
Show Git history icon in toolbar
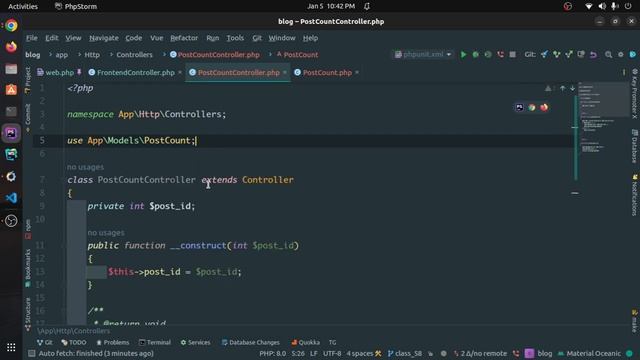(x=581, y=54)
